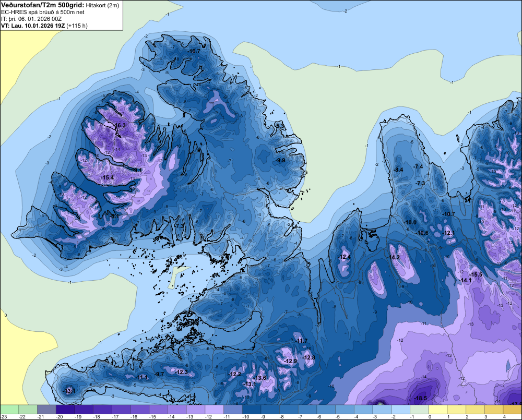This screenshot has height=420, width=522.
Task: Pick the light lilac legend swatch between -12 and -11
Action: [x=215, y=409]
